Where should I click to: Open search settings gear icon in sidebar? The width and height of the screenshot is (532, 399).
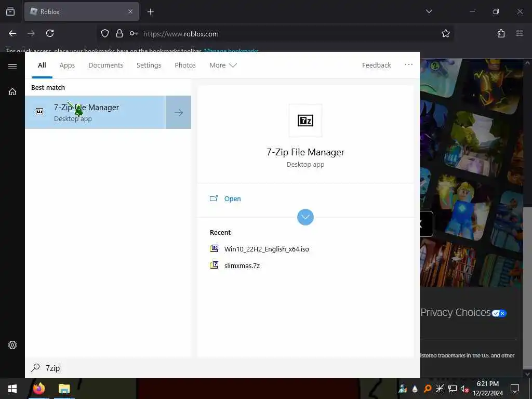pyautogui.click(x=12, y=345)
